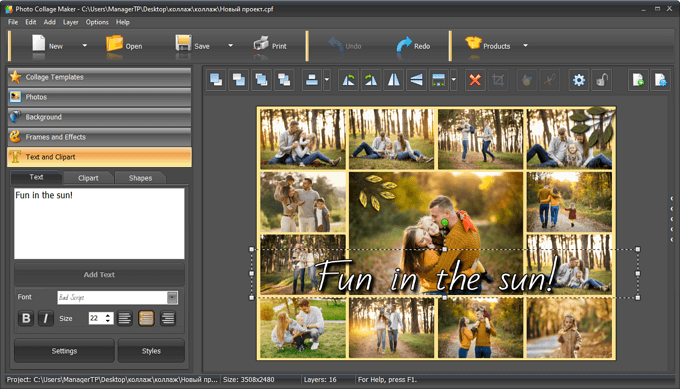
Task: Click the Layers: 16 status bar entry
Action: coord(320,379)
